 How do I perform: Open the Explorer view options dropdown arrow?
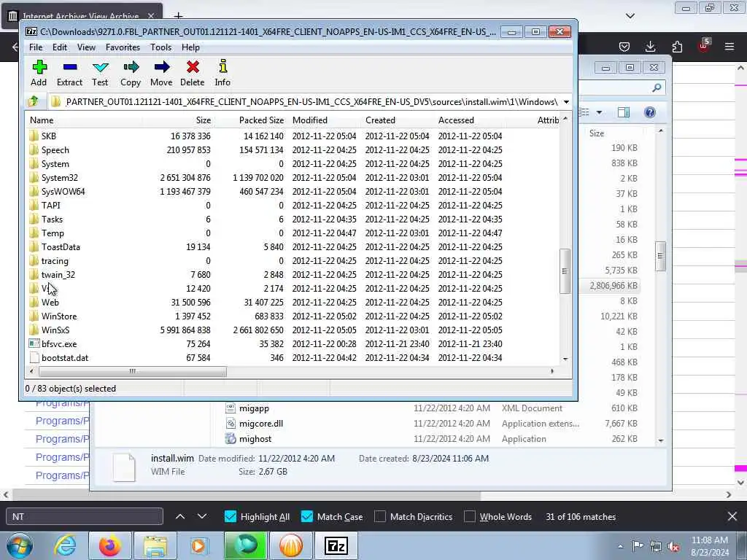point(600,112)
